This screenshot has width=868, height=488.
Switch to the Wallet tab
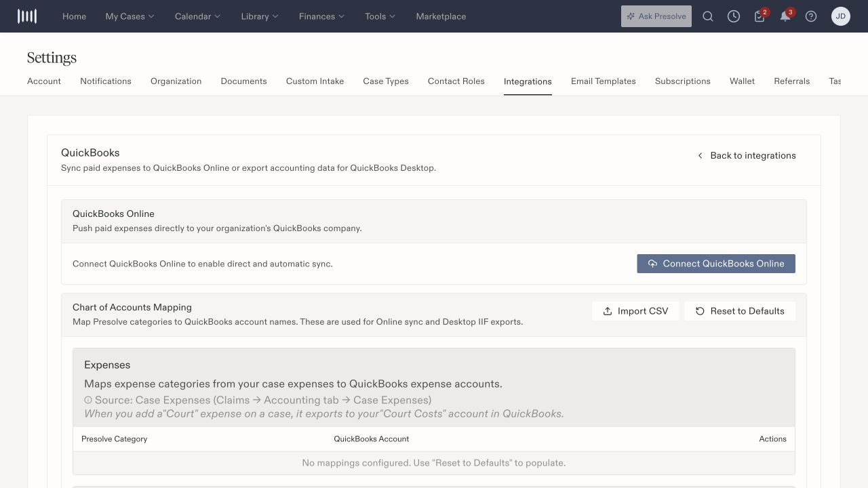pos(742,81)
